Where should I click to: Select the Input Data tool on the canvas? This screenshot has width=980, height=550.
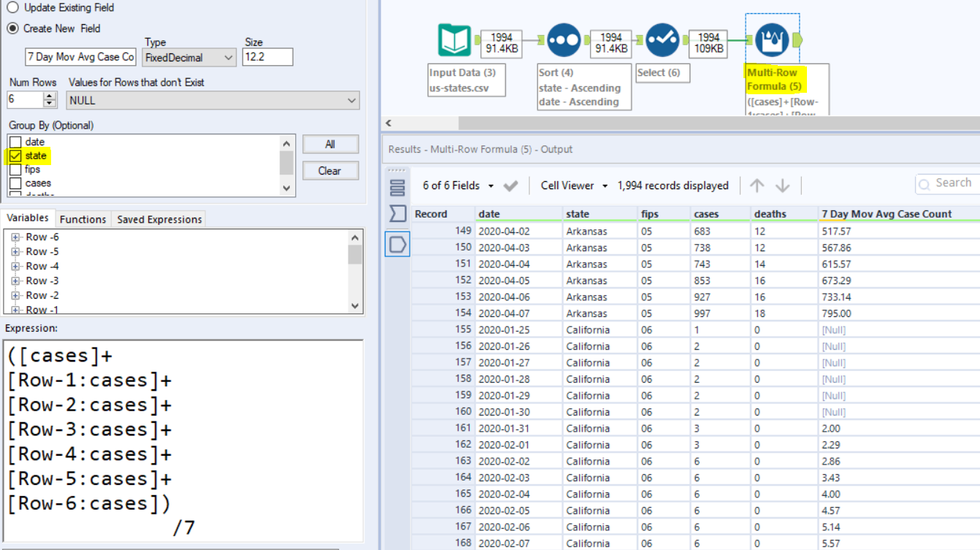coord(453,40)
